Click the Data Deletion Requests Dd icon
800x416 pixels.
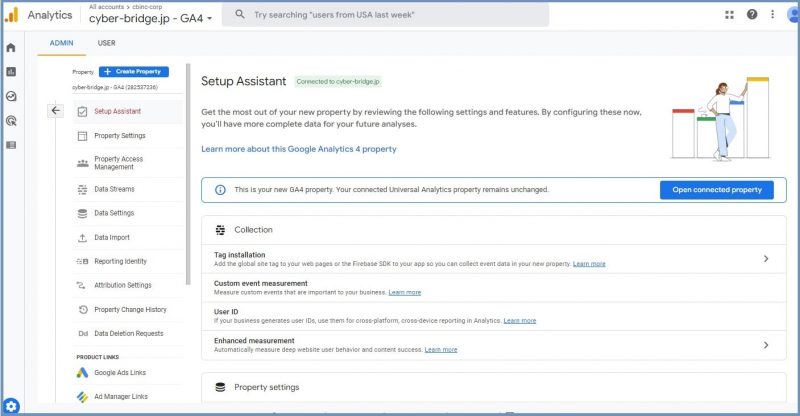[83, 333]
